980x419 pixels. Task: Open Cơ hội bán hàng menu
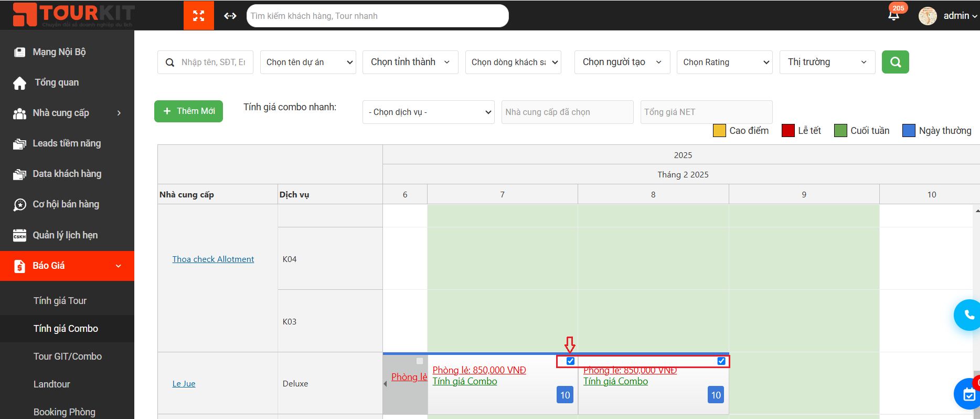pos(67,204)
